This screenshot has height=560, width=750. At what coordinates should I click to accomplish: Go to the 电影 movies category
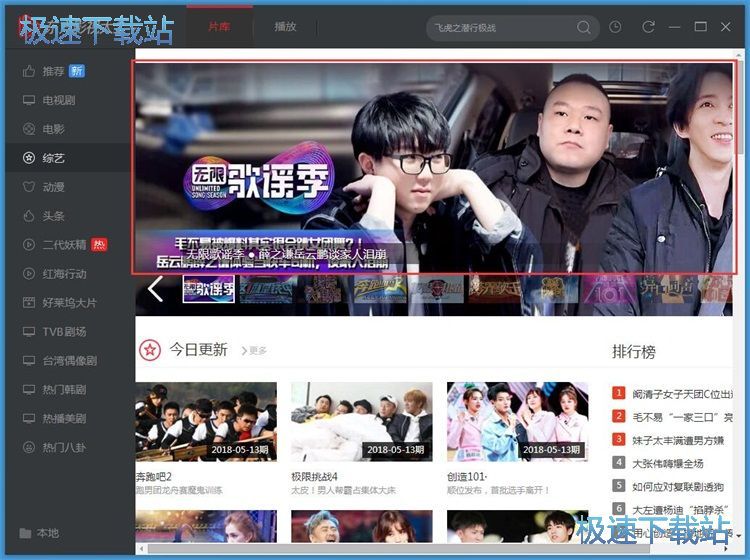coord(44,129)
